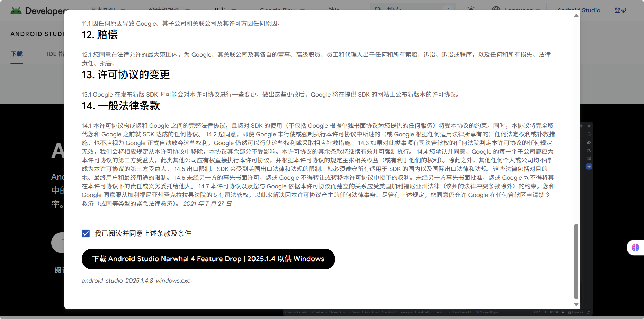Click Download Android Studio Narwhal for Windows button
Image resolution: width=644 pixels, height=319 pixels.
tap(208, 259)
